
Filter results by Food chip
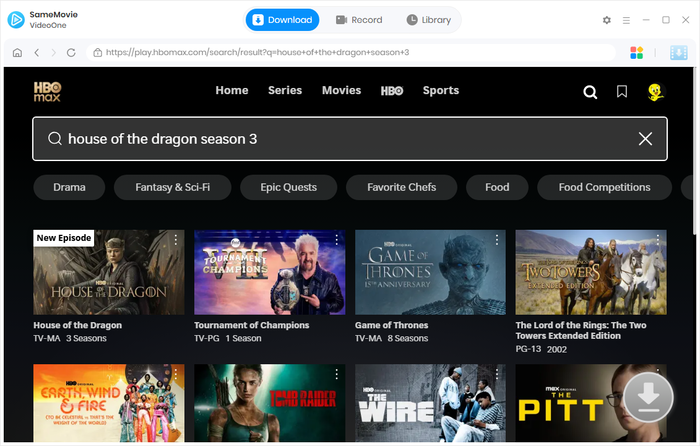[x=497, y=188]
